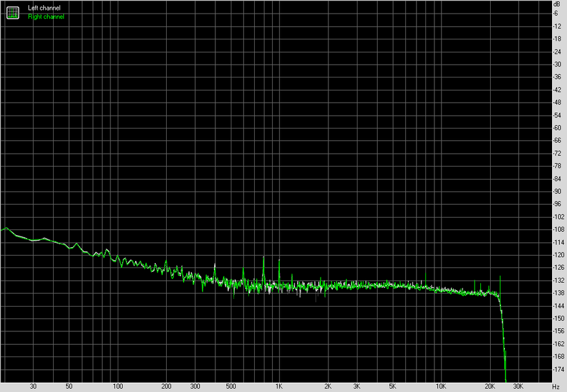Click the -120 dB level label

[559, 254]
